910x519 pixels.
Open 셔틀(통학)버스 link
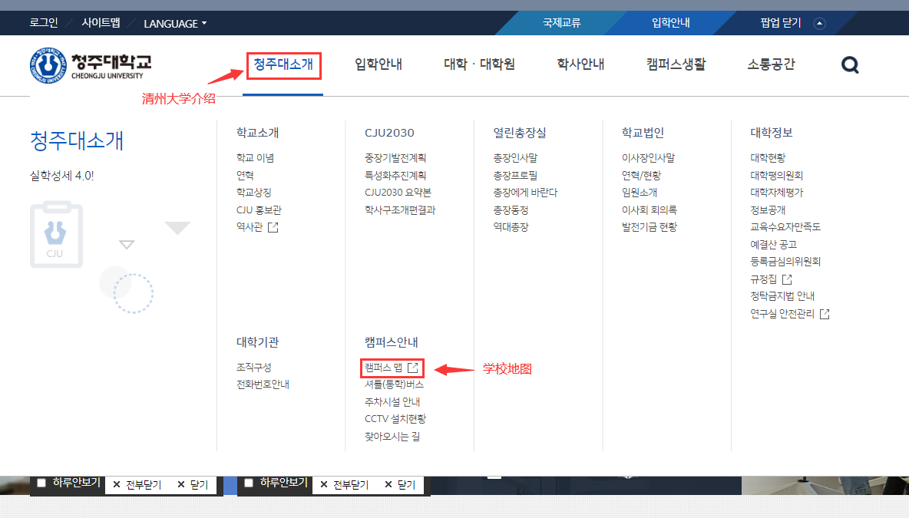394,385
